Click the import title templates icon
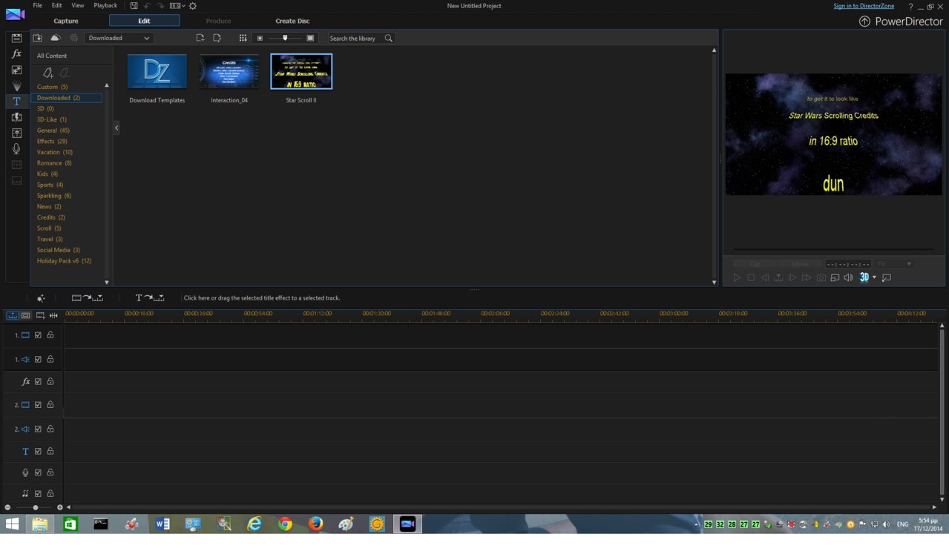This screenshot has height=560, width=949. (38, 38)
